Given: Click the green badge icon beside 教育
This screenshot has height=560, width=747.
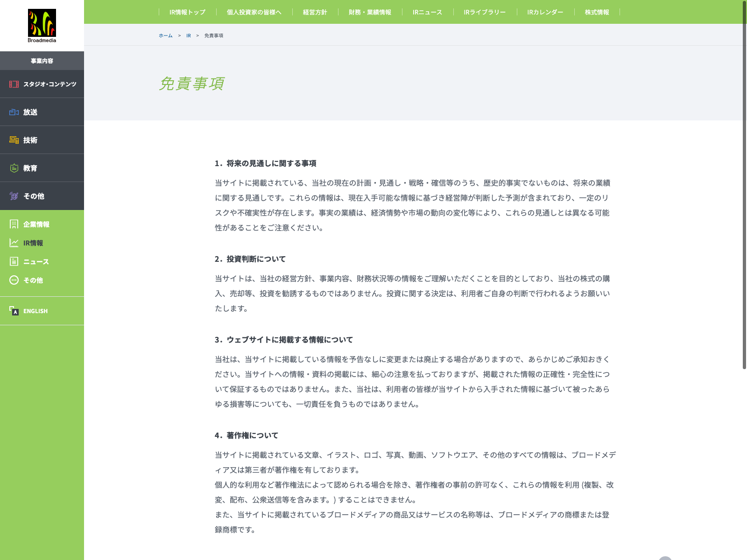Looking at the screenshot, I should pyautogui.click(x=14, y=168).
